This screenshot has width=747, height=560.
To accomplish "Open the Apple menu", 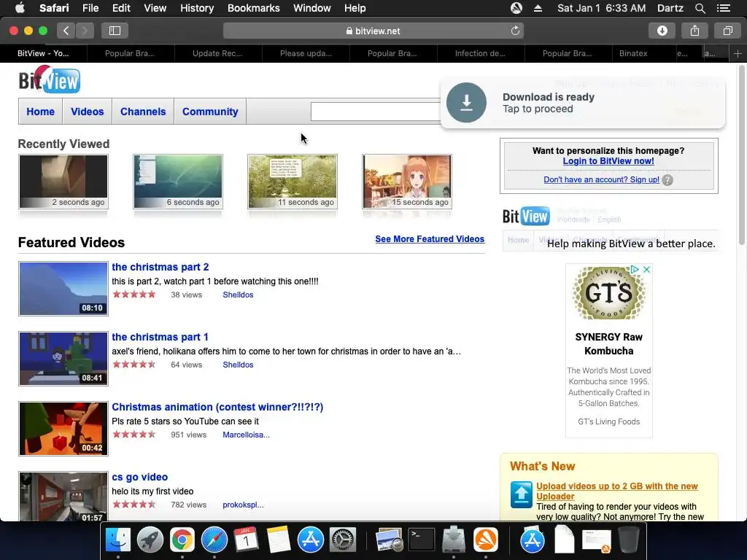I will click(x=20, y=8).
